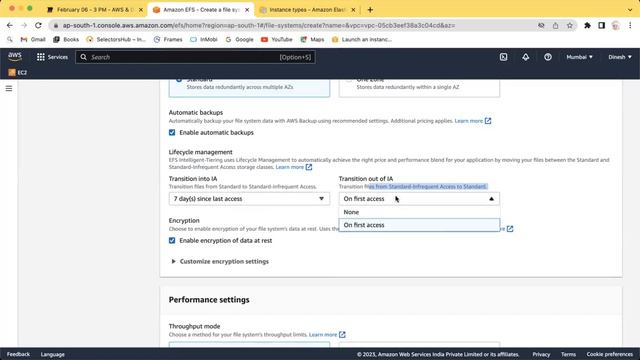Open the Frames bookmark
640x360 pixels.
(168, 39)
